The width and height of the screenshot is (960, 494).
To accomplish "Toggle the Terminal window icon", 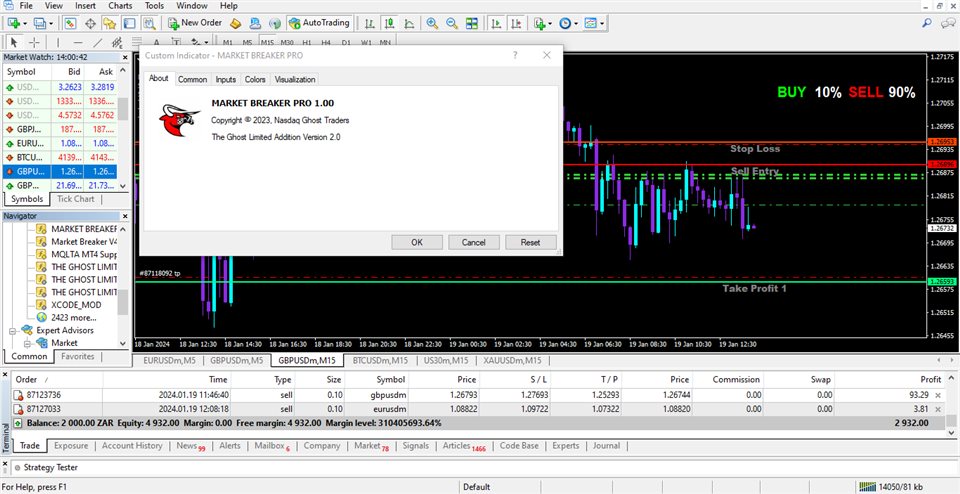I will (x=129, y=23).
